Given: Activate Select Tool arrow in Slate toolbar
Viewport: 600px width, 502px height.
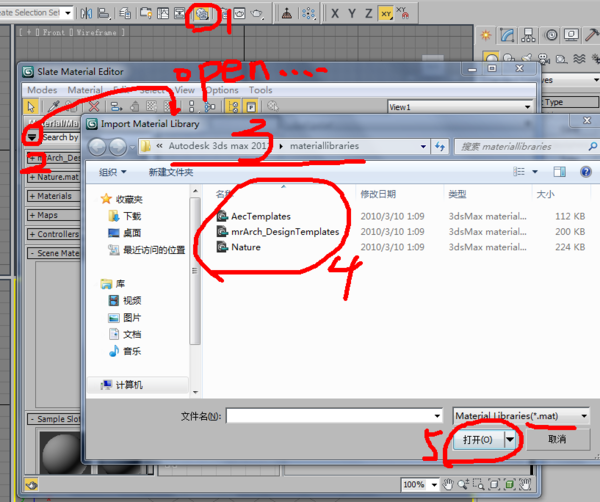Looking at the screenshot, I should [x=31, y=107].
